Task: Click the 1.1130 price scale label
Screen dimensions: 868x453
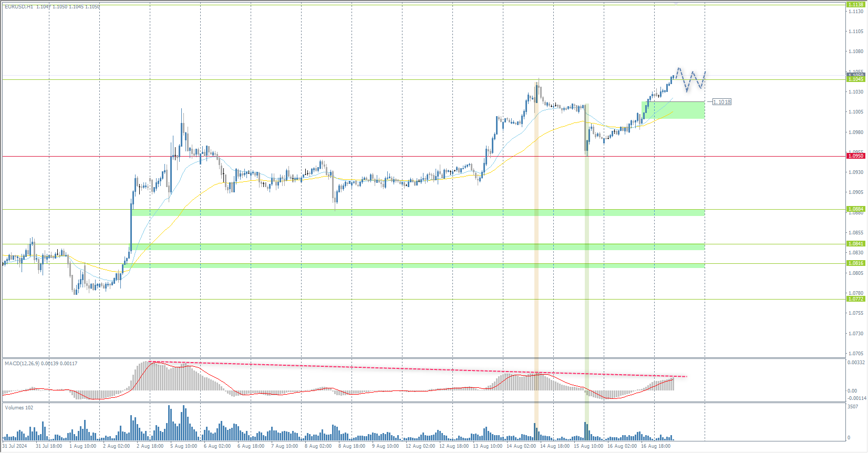Action: (856, 12)
